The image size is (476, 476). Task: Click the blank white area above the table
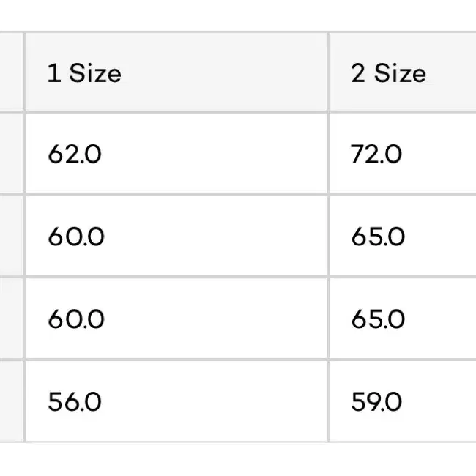[x=238, y=15]
